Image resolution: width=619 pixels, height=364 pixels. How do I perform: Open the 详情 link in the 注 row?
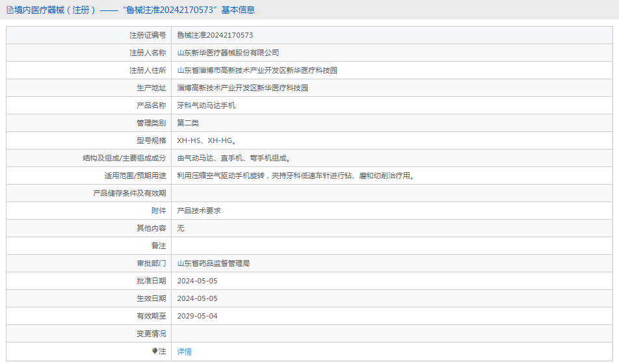(185, 352)
